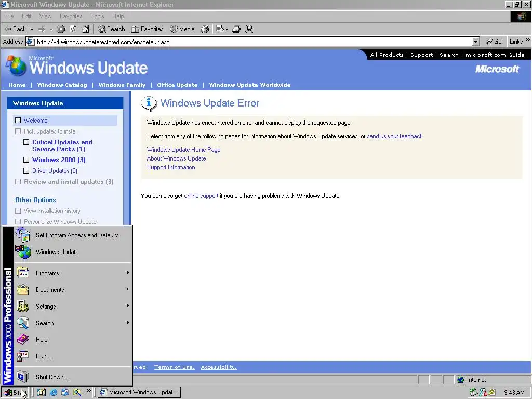The width and height of the screenshot is (532, 399).
Task: Open the Edit menu
Action: click(26, 16)
